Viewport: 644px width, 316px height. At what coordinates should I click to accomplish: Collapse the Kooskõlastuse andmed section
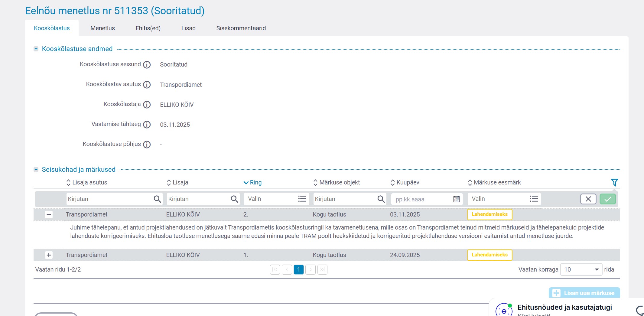coord(36,49)
